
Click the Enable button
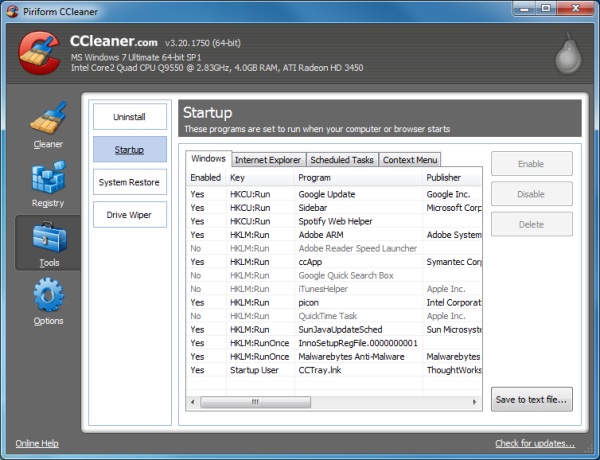[532, 164]
